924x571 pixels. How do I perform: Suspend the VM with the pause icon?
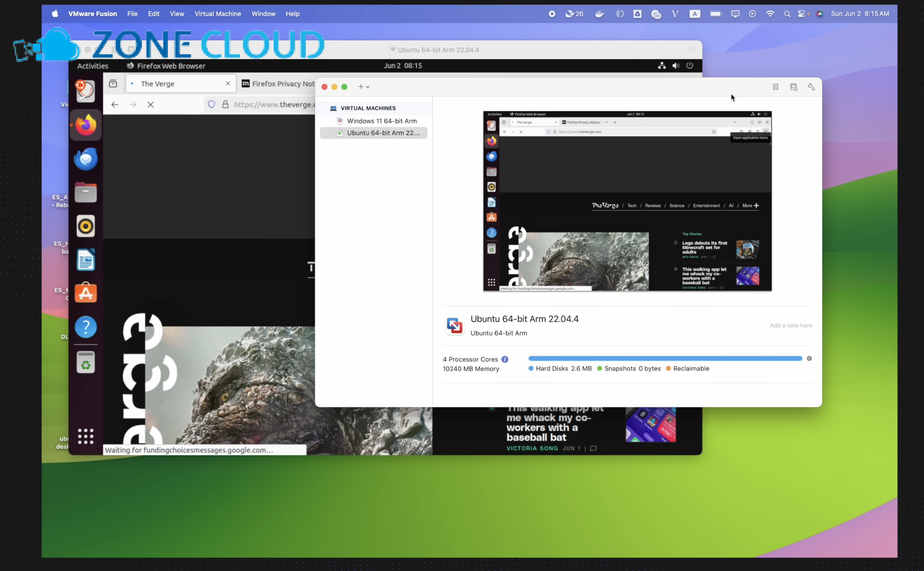776,87
